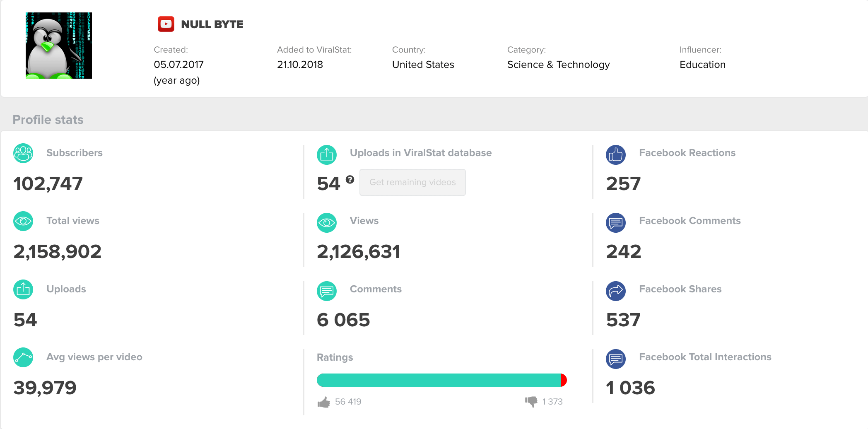This screenshot has height=429, width=868.
Task: Click the Get remaining videos button
Action: pos(412,182)
